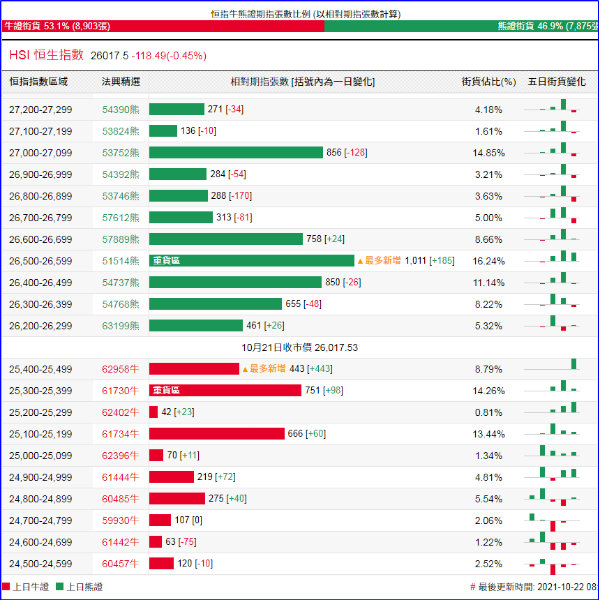Click the 26,600-26,699 index range cell
599x600 pixels.
[41, 240]
